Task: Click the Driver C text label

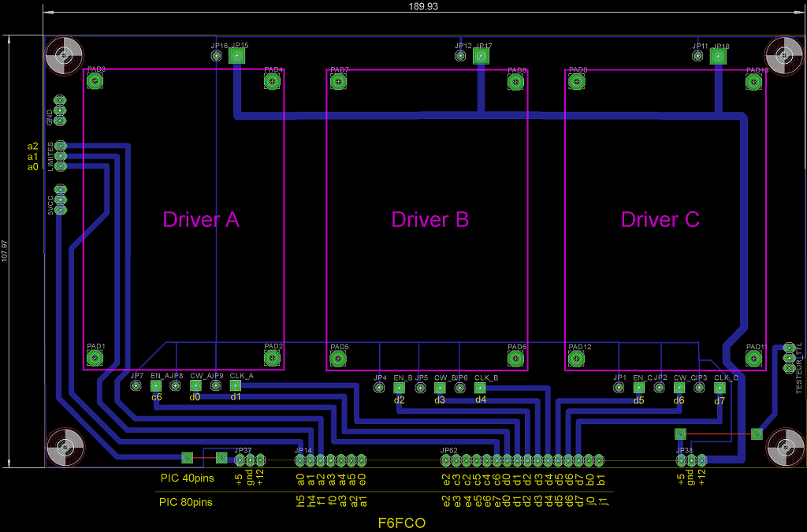Action: pos(660,220)
